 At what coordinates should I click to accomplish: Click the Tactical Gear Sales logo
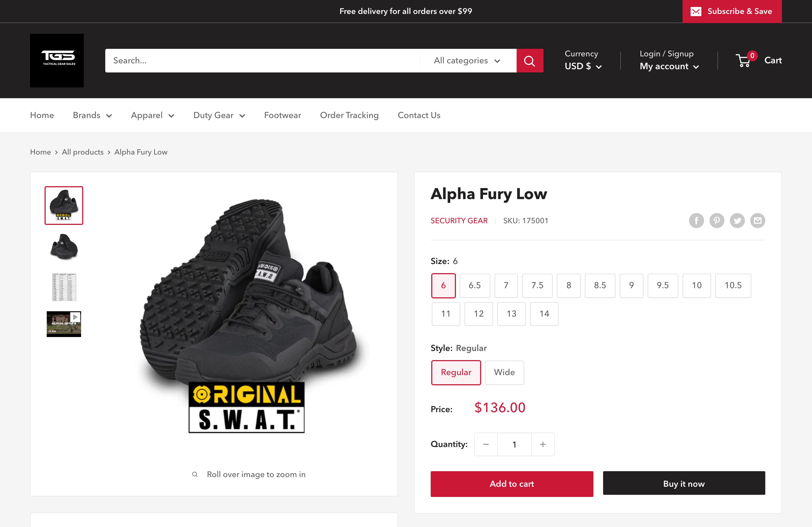click(x=57, y=60)
